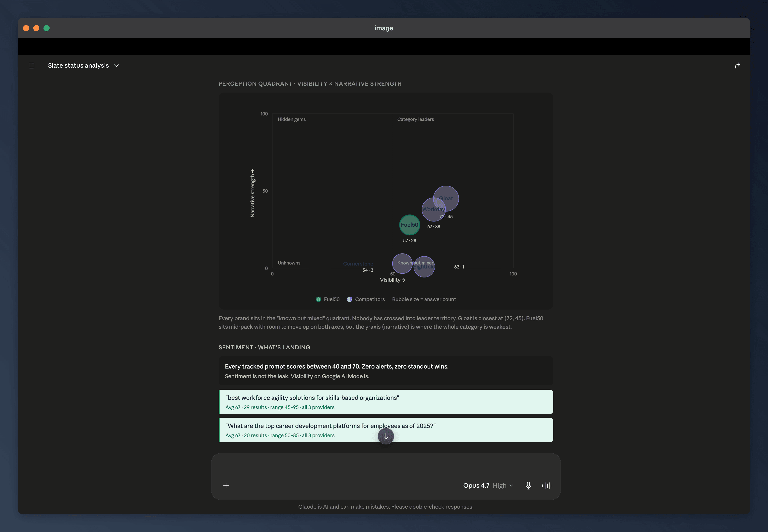Click the 'Visibility →' axis label
768x532 pixels.
coord(393,280)
